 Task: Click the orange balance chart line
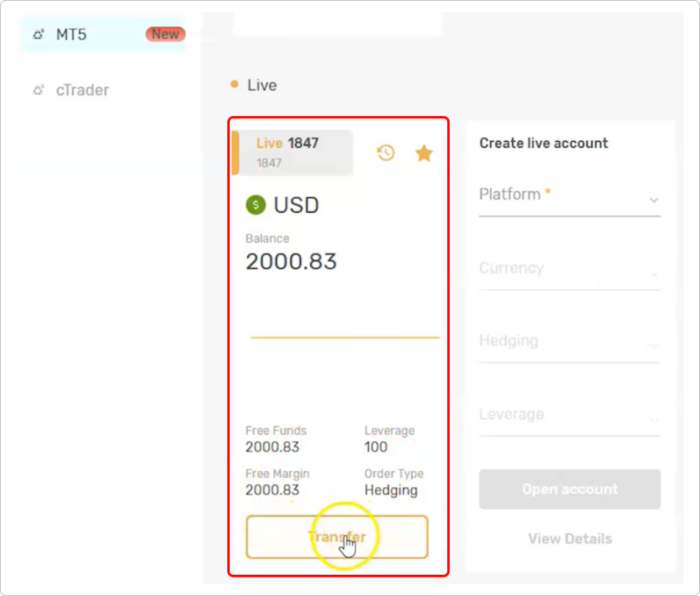coord(345,338)
